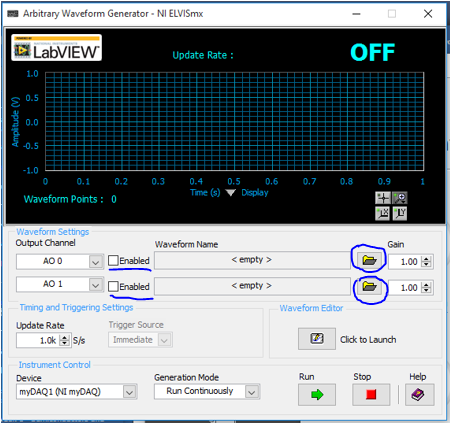Start generation with the green Run arrow
The image size is (450, 423).
pyautogui.click(x=317, y=395)
